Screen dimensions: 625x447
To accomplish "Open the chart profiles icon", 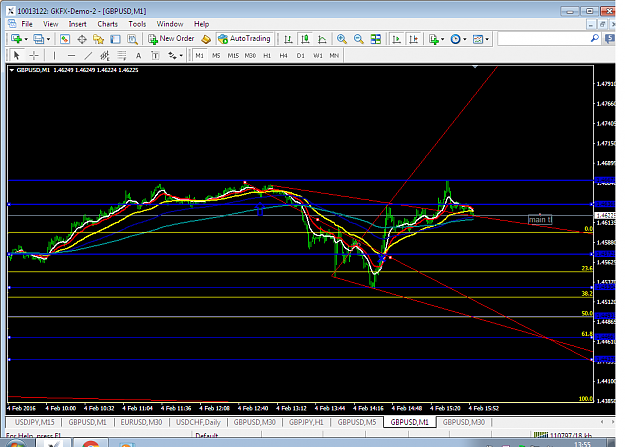I will 39,39.
